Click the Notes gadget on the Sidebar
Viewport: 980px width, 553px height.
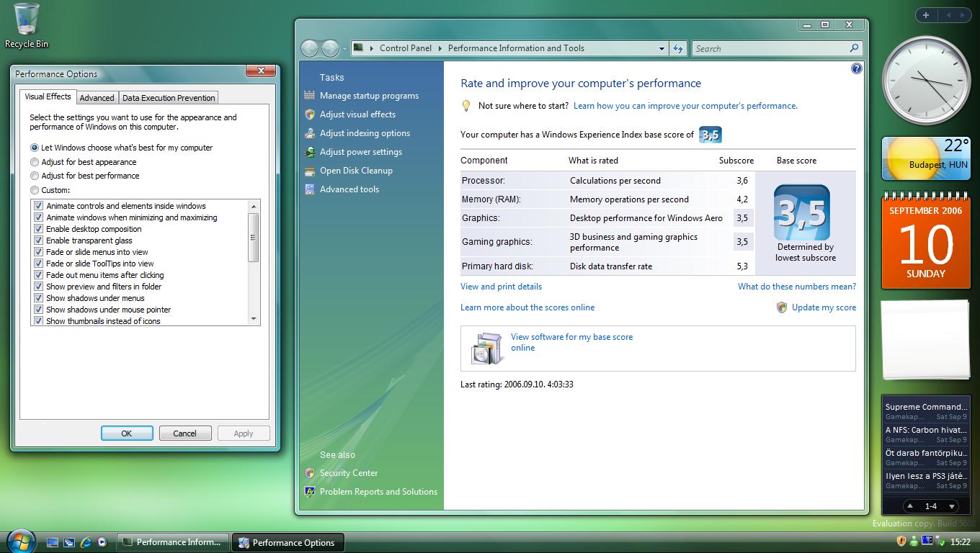[926, 340]
